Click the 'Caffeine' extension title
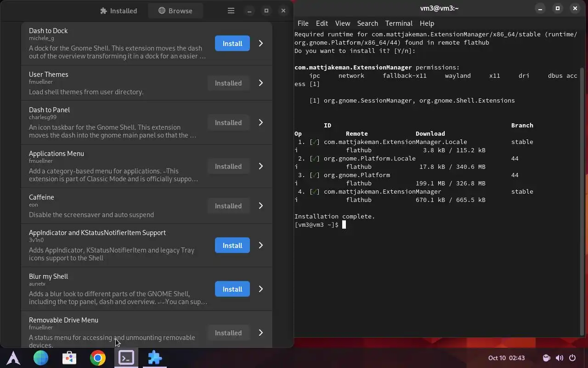This screenshot has width=588, height=368. coord(41,197)
